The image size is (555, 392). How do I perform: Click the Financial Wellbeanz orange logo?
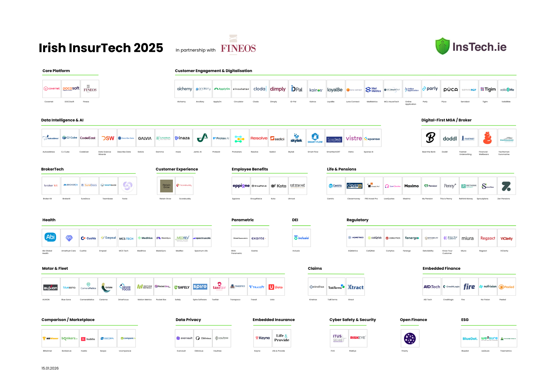pos(487,138)
